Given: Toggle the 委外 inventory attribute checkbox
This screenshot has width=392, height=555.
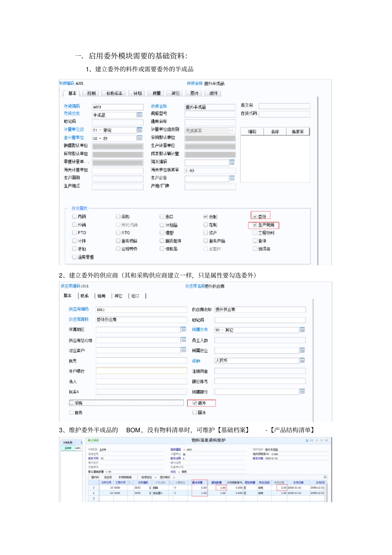Looking at the screenshot, I should tap(255, 216).
